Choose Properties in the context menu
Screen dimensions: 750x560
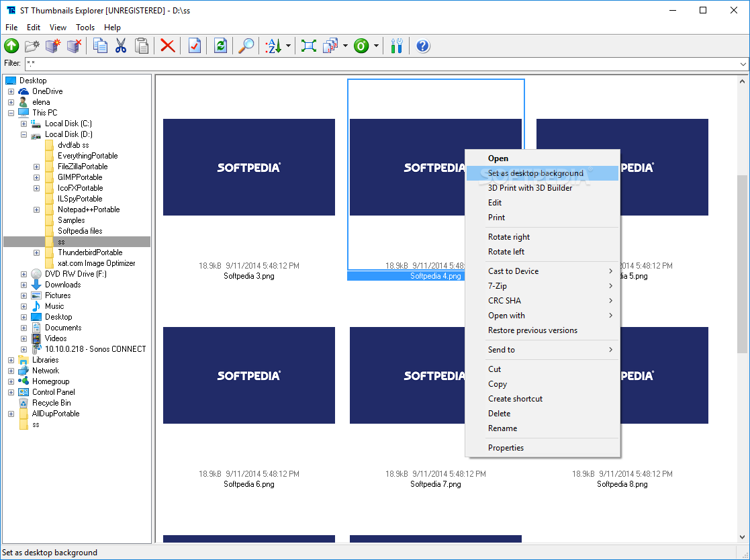[543, 448]
